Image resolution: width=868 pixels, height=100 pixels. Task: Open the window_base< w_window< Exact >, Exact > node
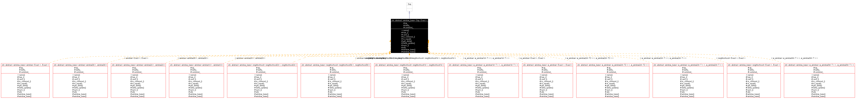[547, 80]
